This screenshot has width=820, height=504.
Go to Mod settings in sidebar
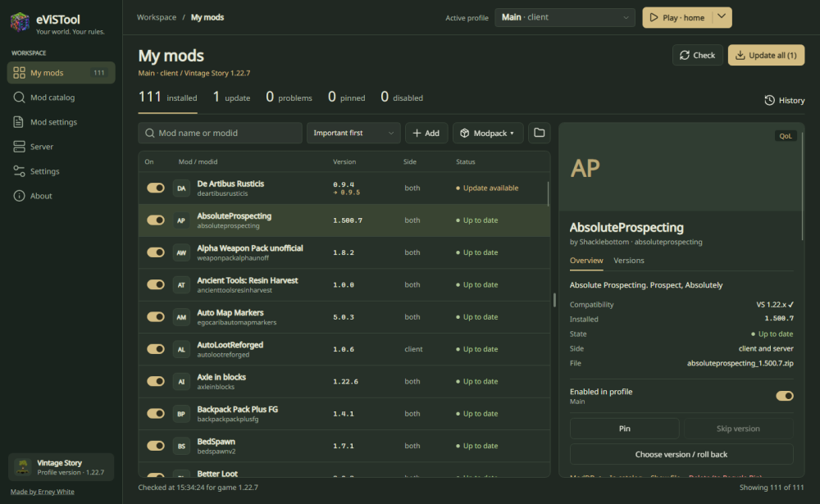[61, 122]
